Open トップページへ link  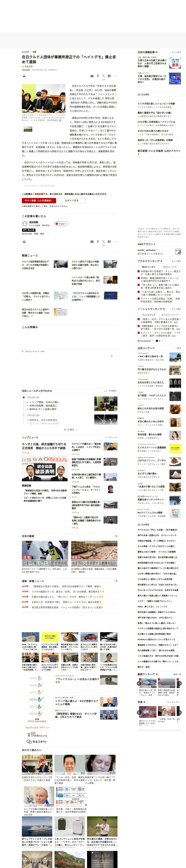tap(111, 437)
